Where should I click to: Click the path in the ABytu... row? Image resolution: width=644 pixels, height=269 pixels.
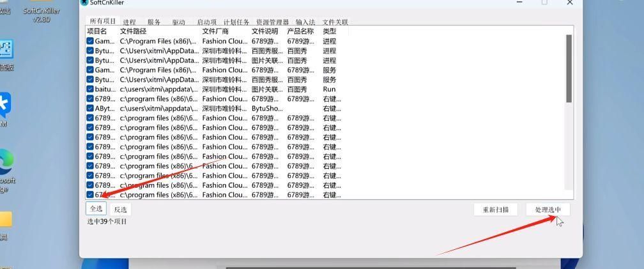coord(159,109)
